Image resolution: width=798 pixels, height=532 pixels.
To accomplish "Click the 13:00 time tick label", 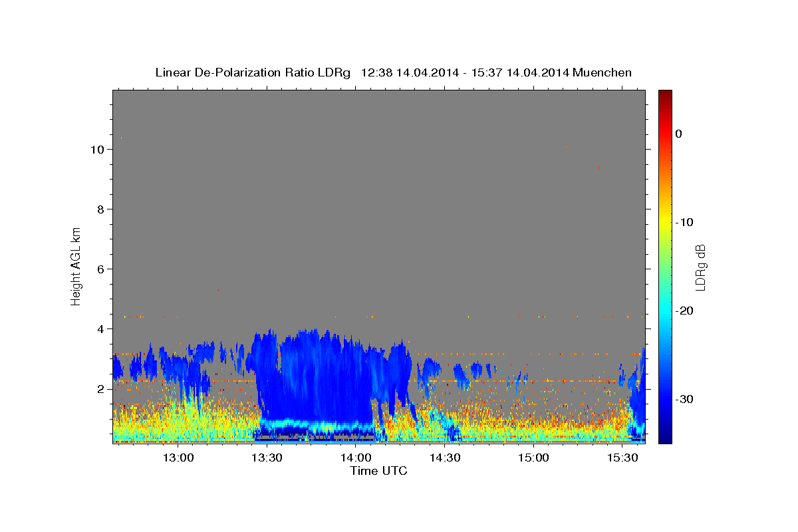I will coord(178,458).
